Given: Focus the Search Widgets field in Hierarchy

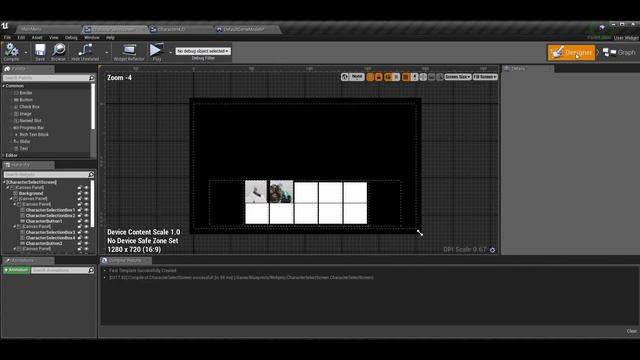Looking at the screenshot, I should [x=46, y=175].
